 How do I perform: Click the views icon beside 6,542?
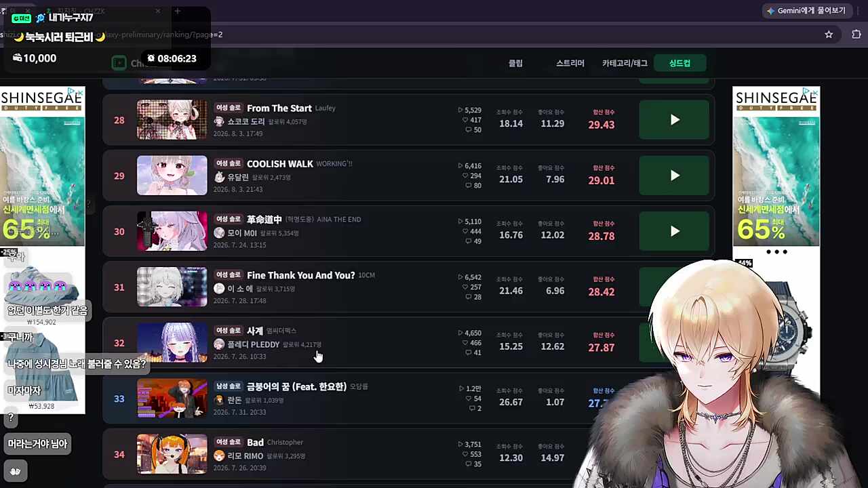click(460, 277)
